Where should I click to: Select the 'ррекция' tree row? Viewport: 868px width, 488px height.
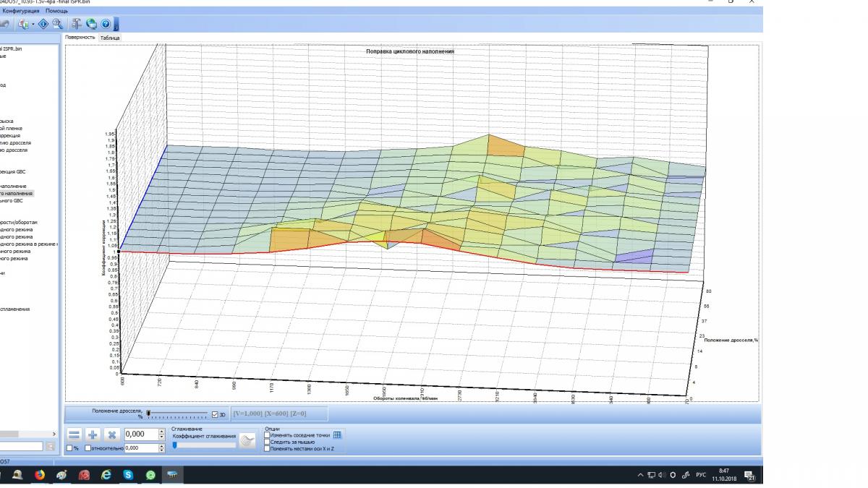[10, 135]
